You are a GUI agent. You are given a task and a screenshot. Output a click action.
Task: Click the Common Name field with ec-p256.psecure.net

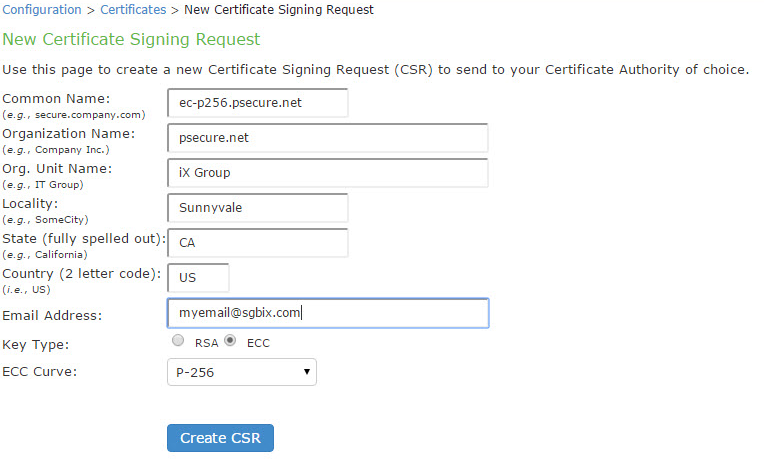[257, 103]
